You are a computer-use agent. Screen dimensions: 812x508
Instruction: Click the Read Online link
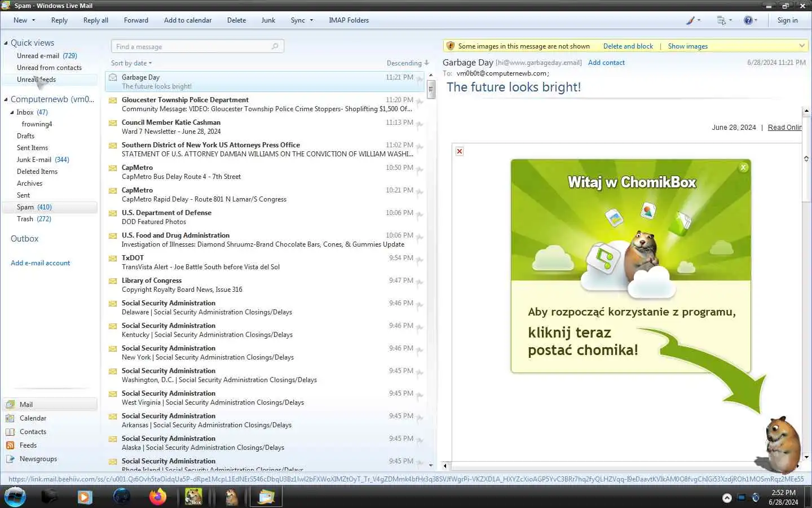click(x=785, y=128)
